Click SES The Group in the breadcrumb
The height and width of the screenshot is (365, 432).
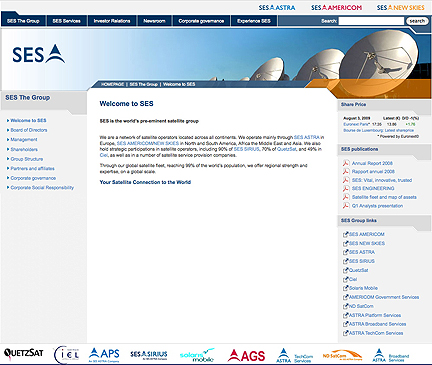pos(144,84)
